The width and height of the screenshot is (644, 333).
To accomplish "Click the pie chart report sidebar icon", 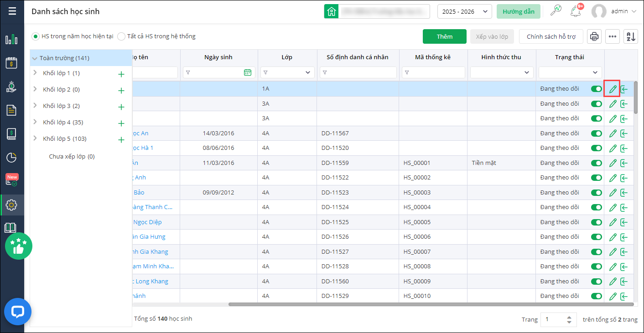I will coord(11,158).
